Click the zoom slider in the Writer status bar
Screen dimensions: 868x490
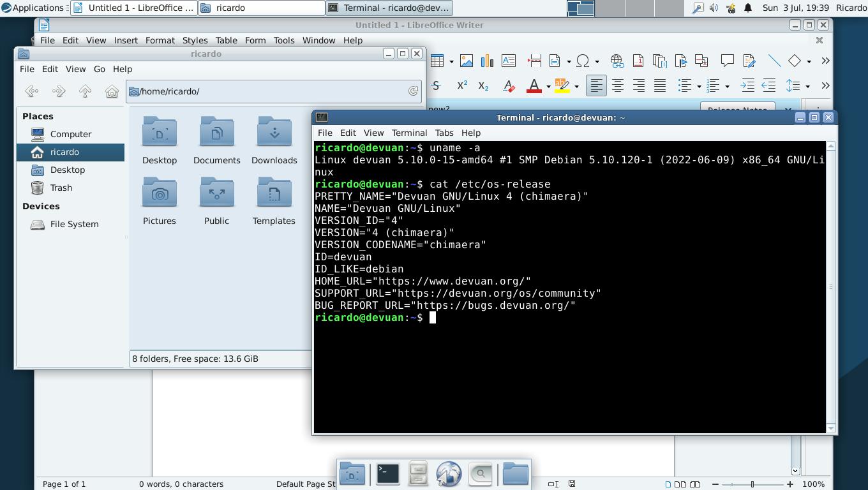pos(752,484)
